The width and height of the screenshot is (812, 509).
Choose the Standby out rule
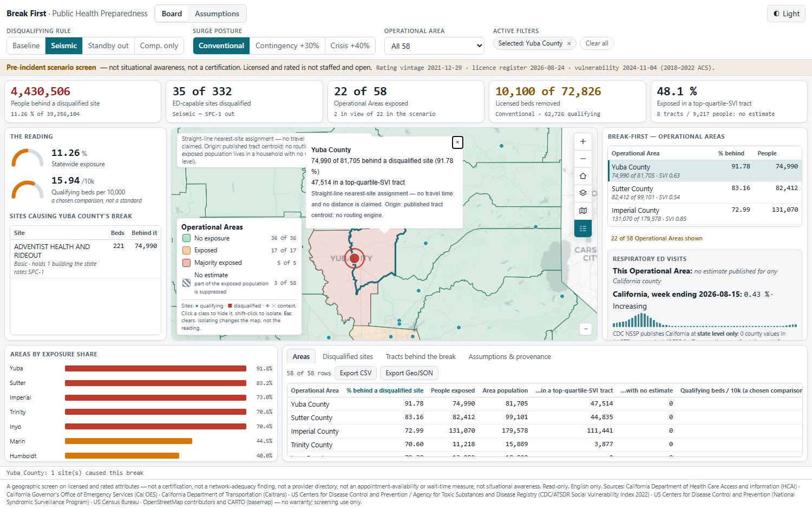pos(108,45)
